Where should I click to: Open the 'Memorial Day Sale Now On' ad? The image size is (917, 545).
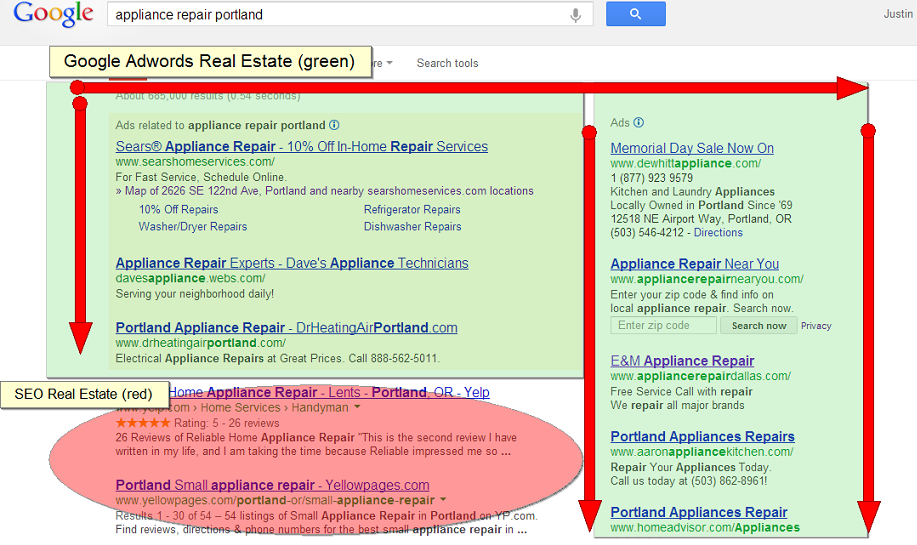click(x=692, y=149)
